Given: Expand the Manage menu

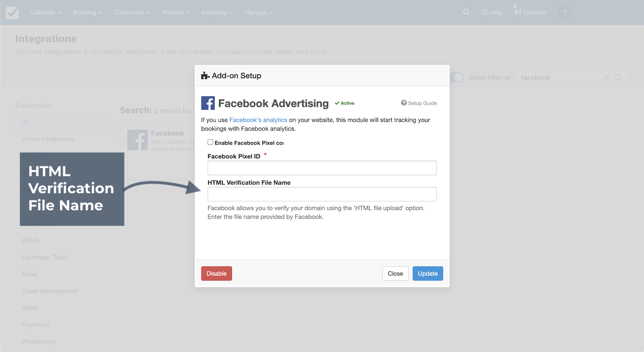Looking at the screenshot, I should 259,12.
